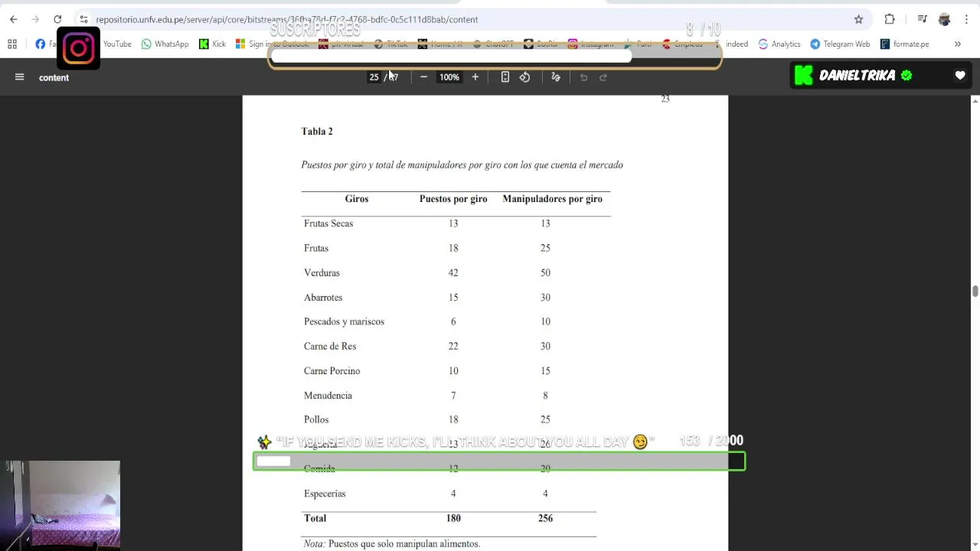Show more bookmarks with the chevron
This screenshot has width=980, height=551.
point(957,44)
